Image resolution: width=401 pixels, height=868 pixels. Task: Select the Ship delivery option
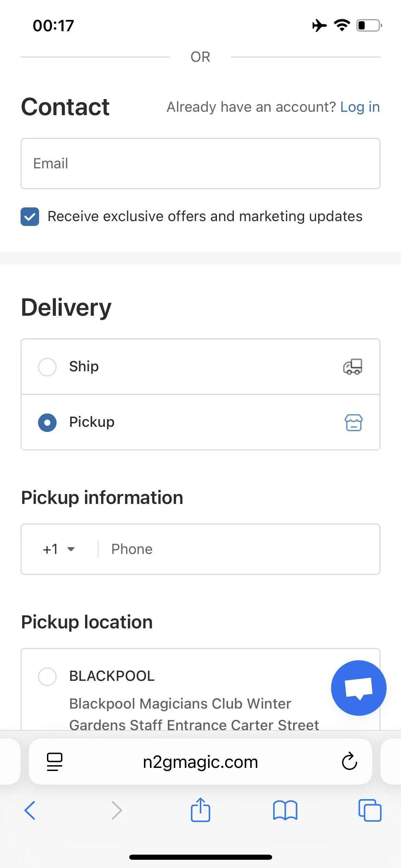pyautogui.click(x=47, y=367)
